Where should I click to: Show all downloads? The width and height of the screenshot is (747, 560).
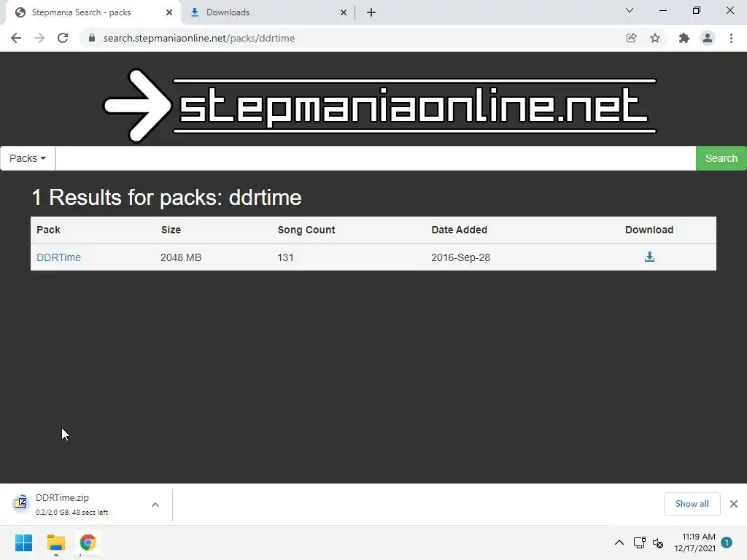pos(692,504)
